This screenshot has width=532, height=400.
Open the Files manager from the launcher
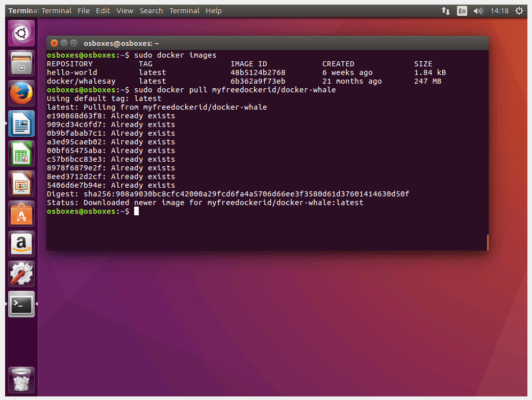click(x=21, y=63)
